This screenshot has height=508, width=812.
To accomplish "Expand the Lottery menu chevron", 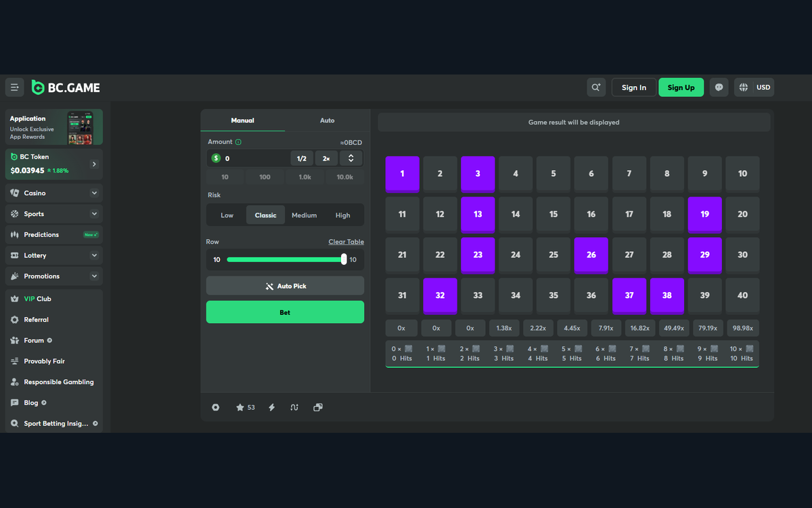I will click(x=94, y=255).
